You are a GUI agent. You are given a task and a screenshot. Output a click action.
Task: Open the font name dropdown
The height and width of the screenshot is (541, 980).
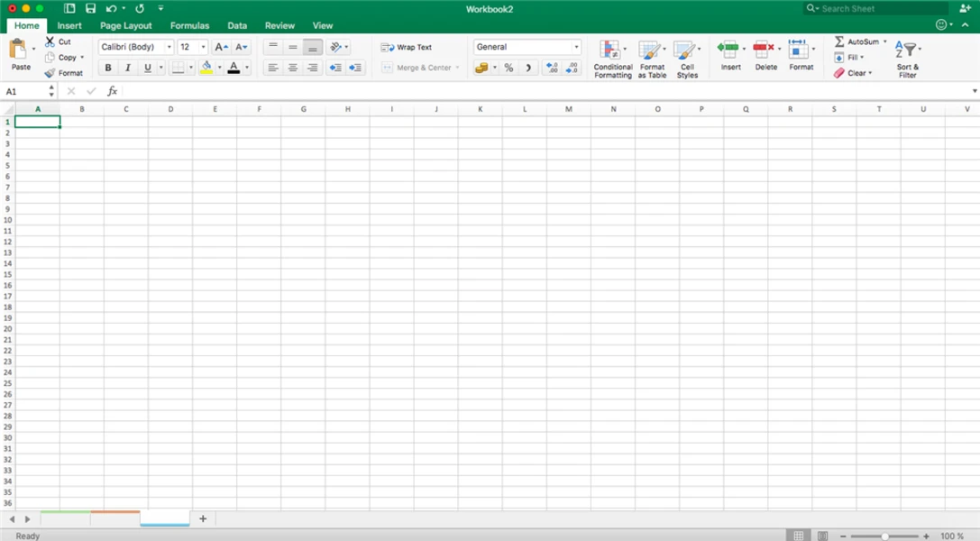point(168,47)
